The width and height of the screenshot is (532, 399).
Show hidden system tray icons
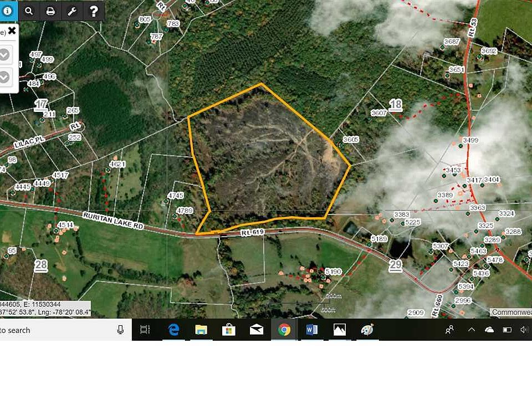tap(472, 329)
